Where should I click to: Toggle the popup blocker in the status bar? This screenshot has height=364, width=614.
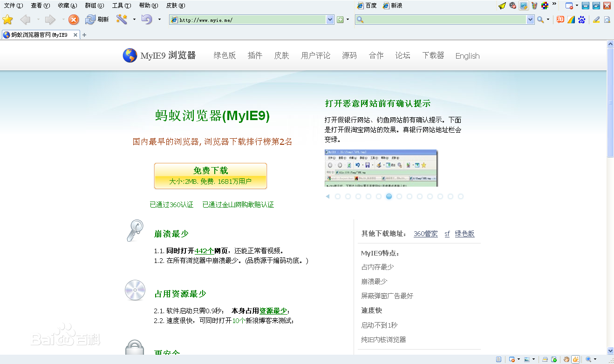pos(511,359)
